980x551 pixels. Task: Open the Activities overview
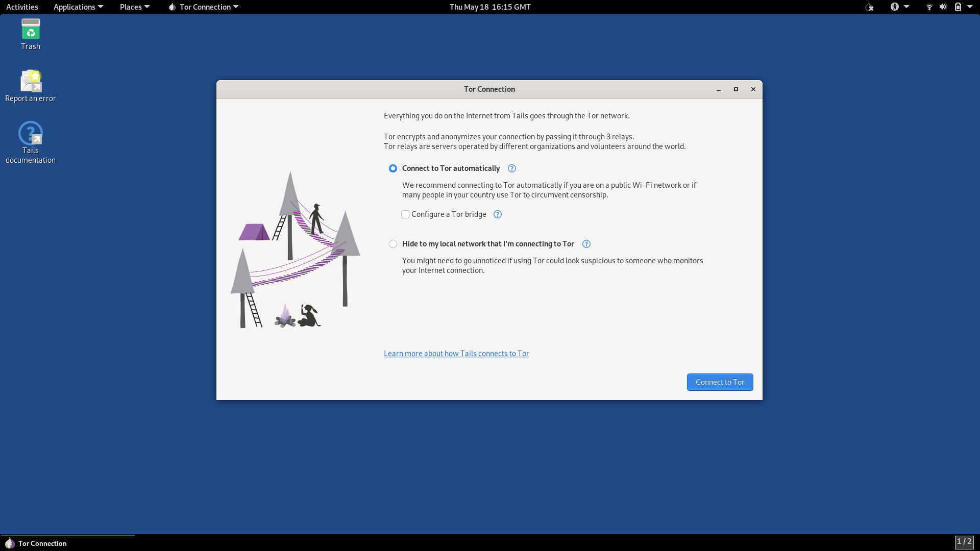pyautogui.click(x=22, y=7)
